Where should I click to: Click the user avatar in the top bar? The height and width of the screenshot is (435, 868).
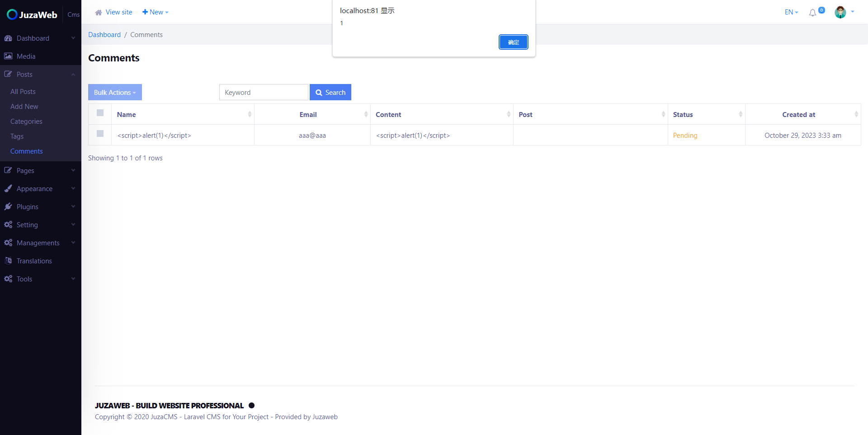tap(840, 12)
